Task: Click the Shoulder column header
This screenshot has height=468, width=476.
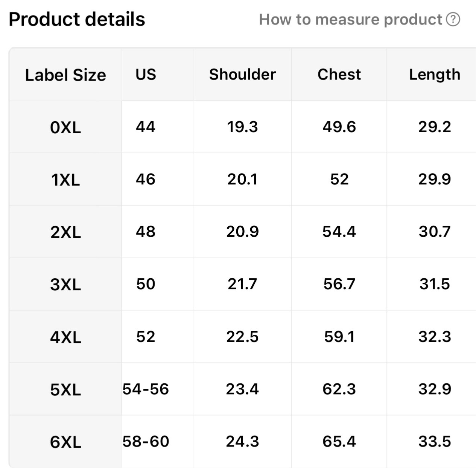Action: click(242, 75)
